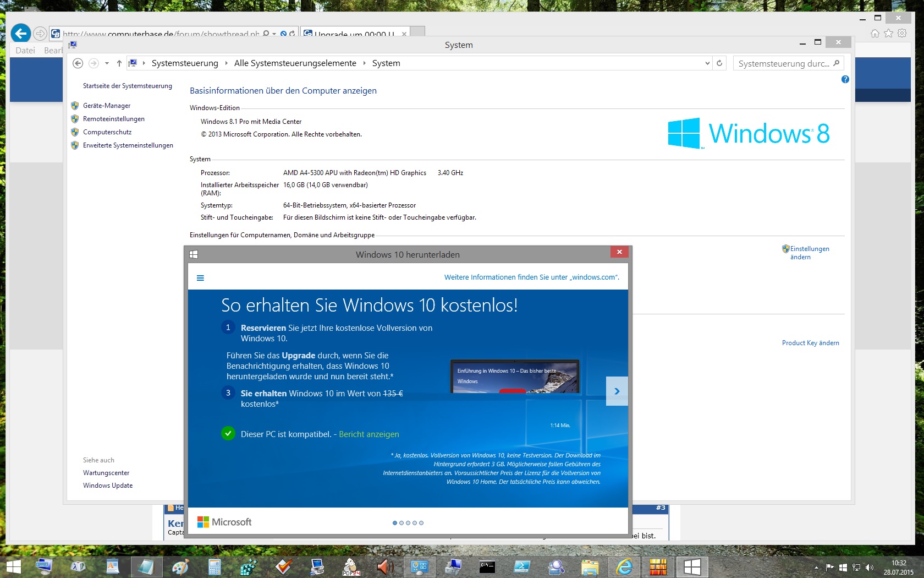The image size is (924, 578).
Task: Open the on-screen keyboard icon on taskbar
Action: (x=43, y=567)
